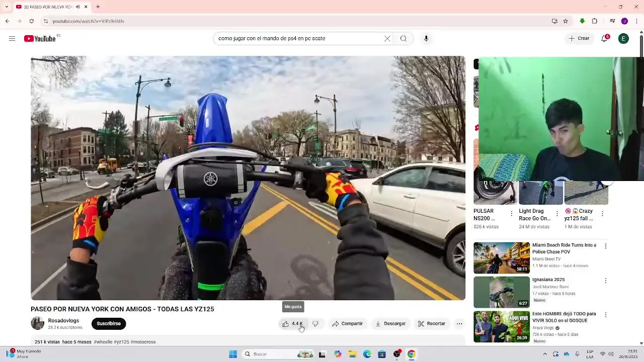Screen dimensions: 644x362
Task: Like the video with thumbs up
Action: click(292, 324)
